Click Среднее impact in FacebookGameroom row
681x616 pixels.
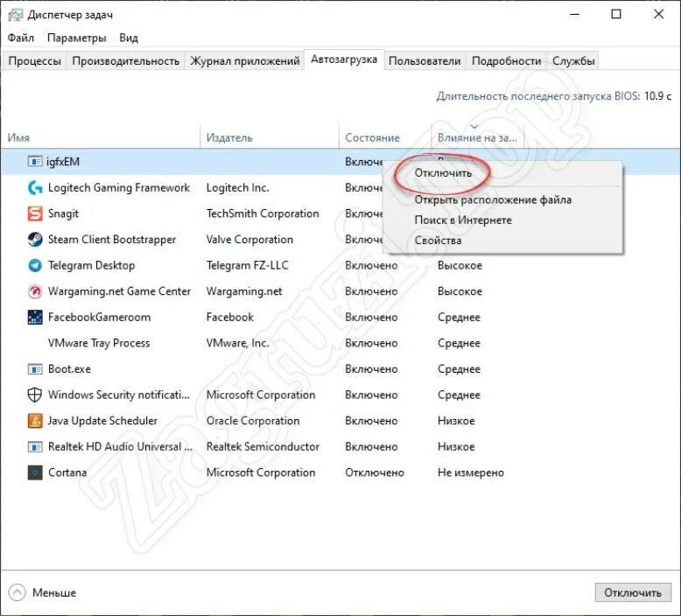click(459, 318)
